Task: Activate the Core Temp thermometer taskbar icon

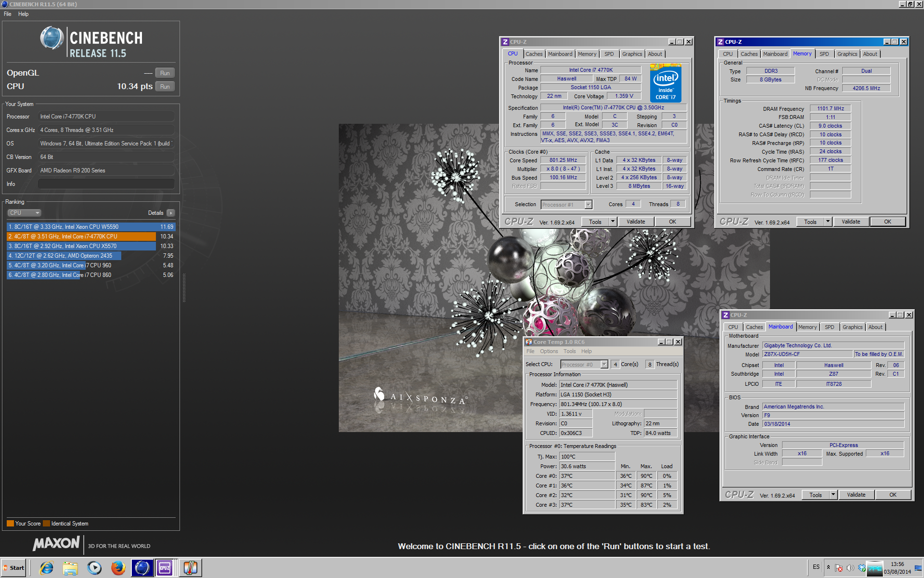Action: [191, 568]
